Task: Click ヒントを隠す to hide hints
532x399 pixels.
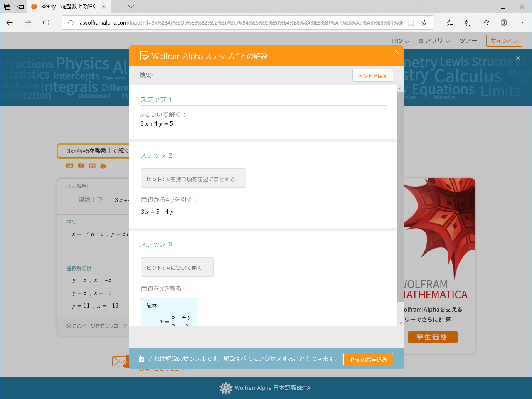Action: (373, 76)
